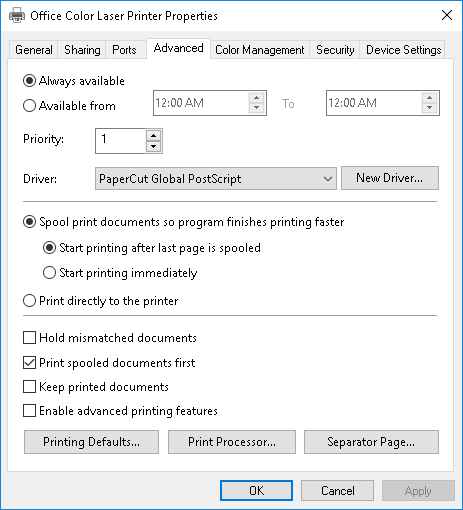Click the Separator Page button
The width and height of the screenshot is (463, 510).
tap(371, 442)
